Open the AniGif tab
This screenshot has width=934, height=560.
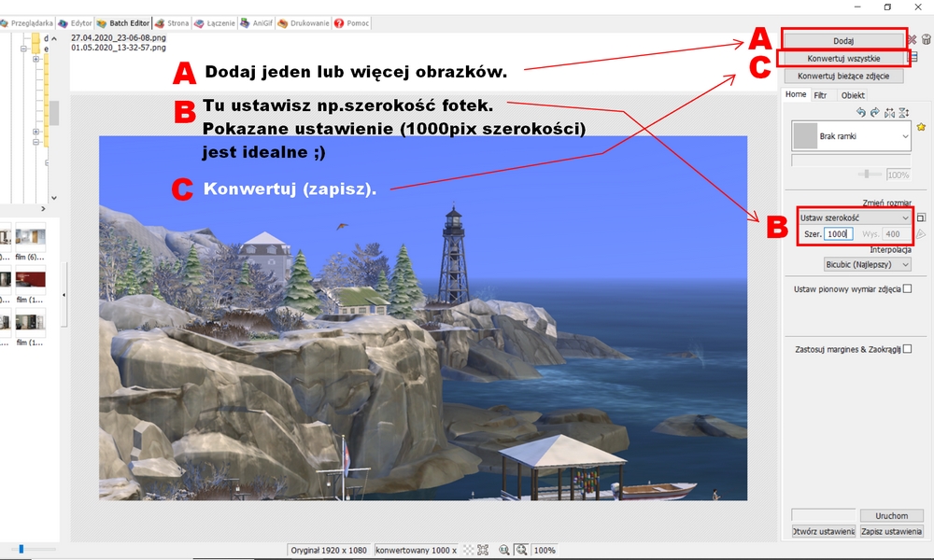pyautogui.click(x=257, y=23)
